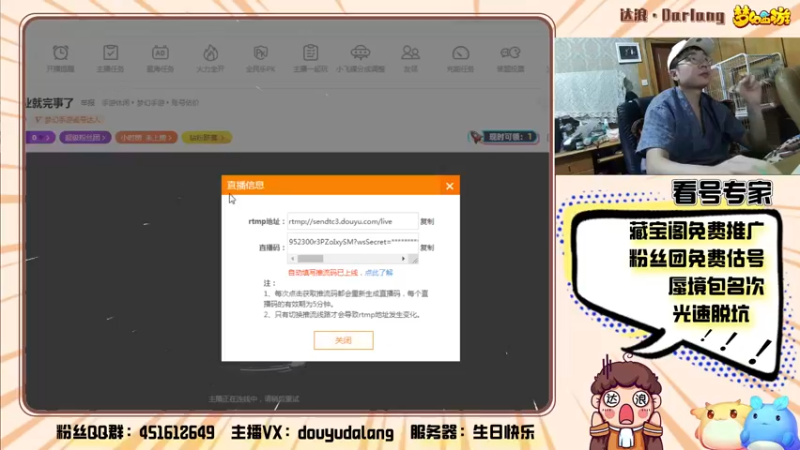Click the rightmost toolbar icon next to gauge
Image resolution: width=800 pixels, height=450 pixels.
510,58
